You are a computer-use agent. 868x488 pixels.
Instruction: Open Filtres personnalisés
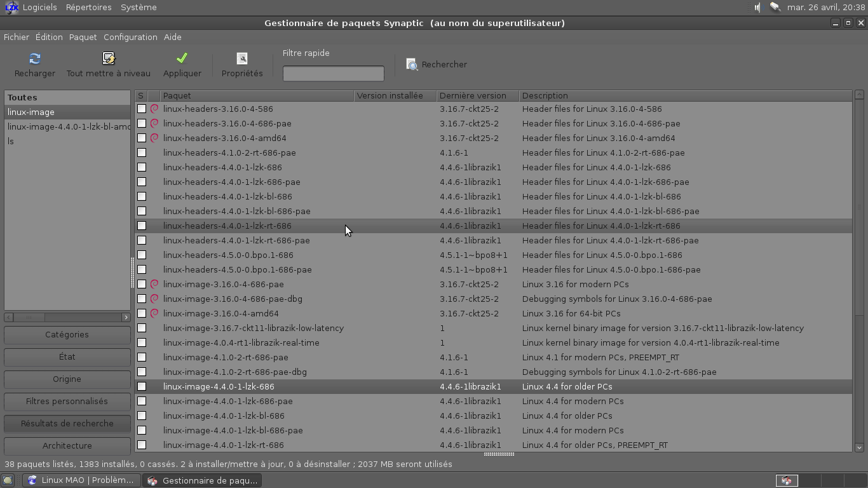point(67,402)
